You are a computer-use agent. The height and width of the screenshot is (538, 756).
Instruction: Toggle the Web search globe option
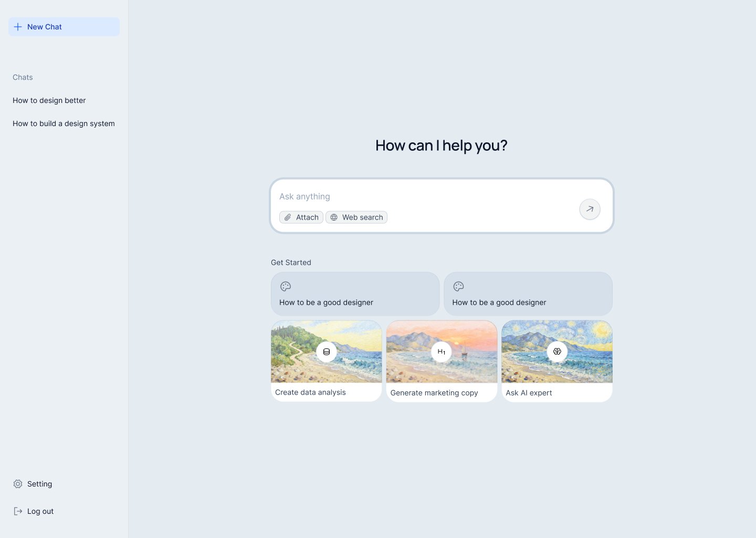[356, 218]
